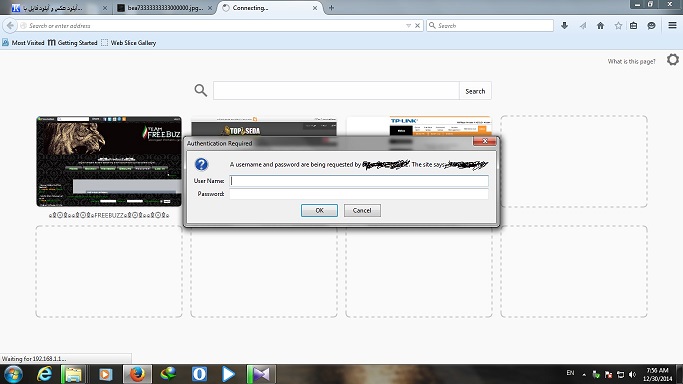Expand the address bar history dropdown arrow
Image resolution: width=683 pixels, height=384 pixels.
pyautogui.click(x=408, y=26)
